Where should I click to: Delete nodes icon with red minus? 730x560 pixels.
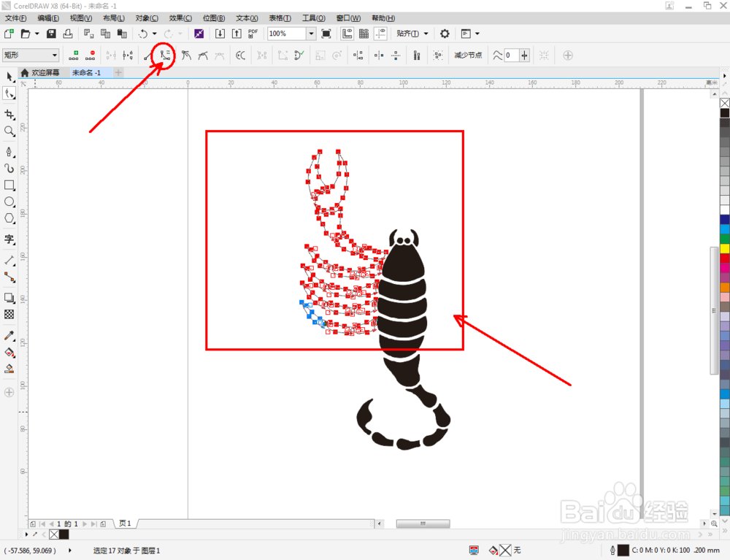click(91, 55)
